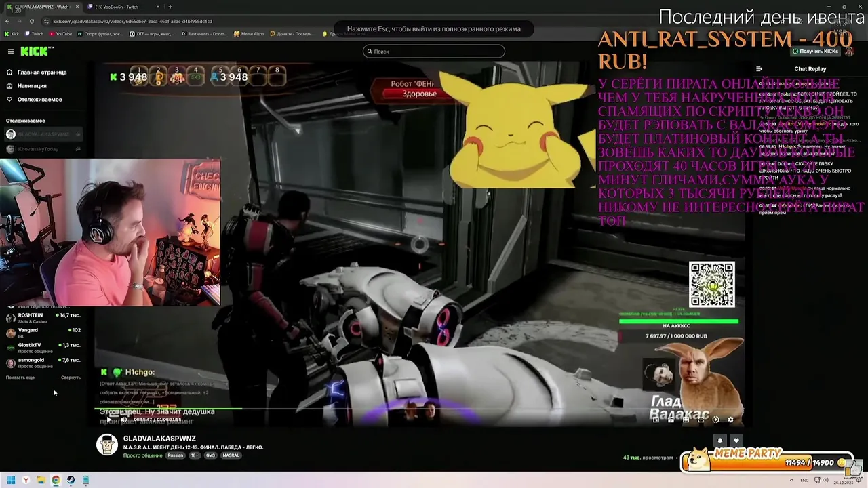Click the green KICK logo

pos(34,52)
